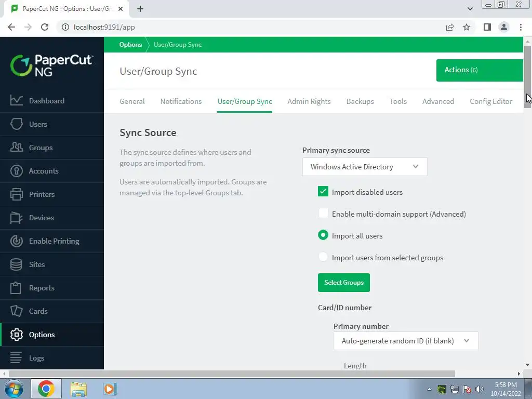This screenshot has height=399, width=532.
Task: Switch to Advanced tab
Action: tap(438, 101)
